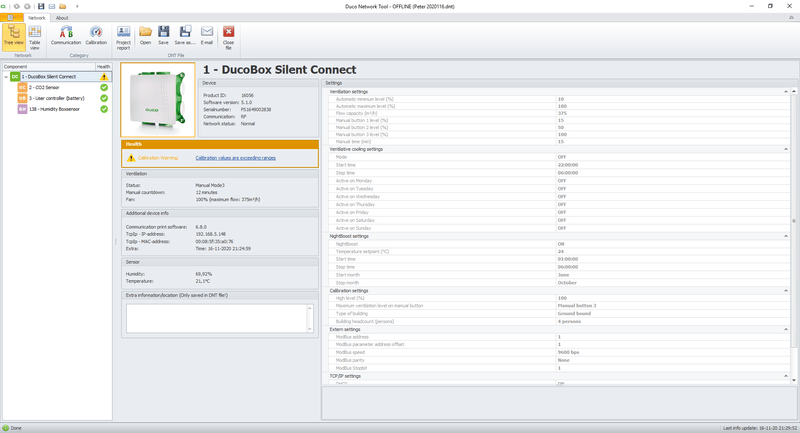The image size is (800, 433).
Task: Click the Save ribbon button
Action: [163, 36]
